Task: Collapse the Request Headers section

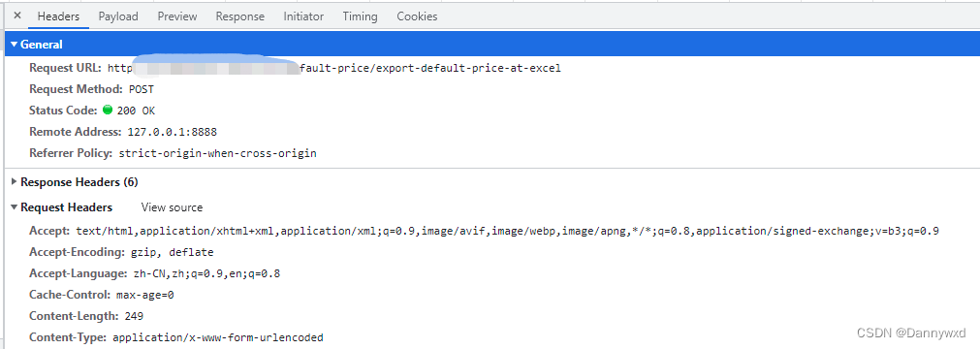Action: click(x=15, y=207)
